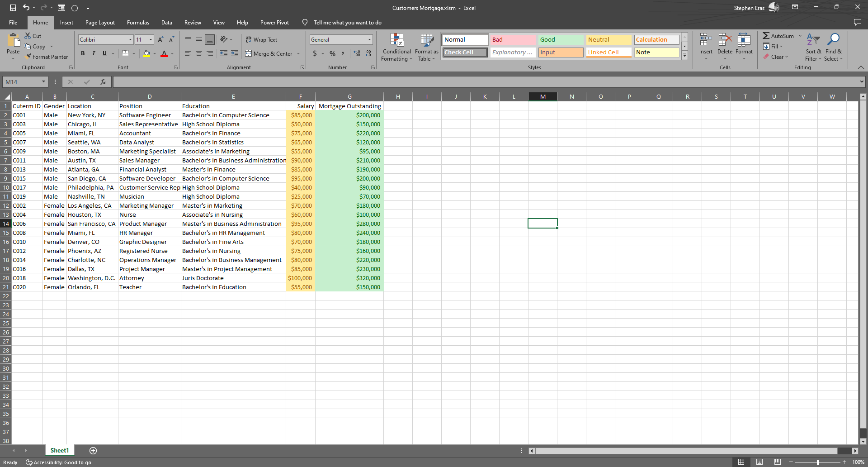
Task: Open the number format dropdown
Action: pos(369,40)
